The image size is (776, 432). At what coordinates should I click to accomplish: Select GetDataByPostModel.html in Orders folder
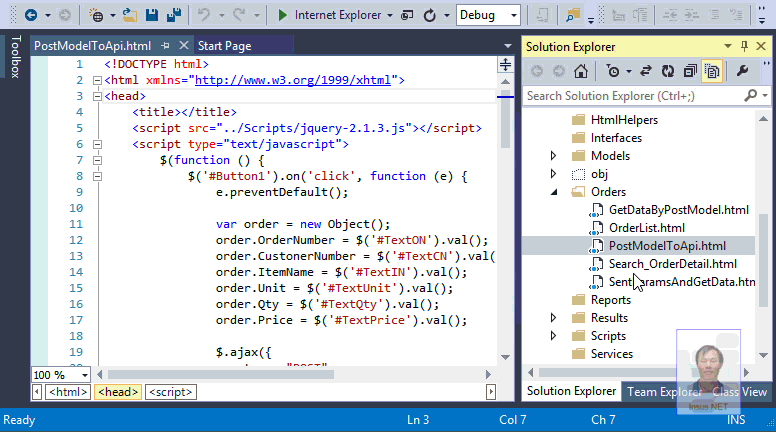point(679,210)
